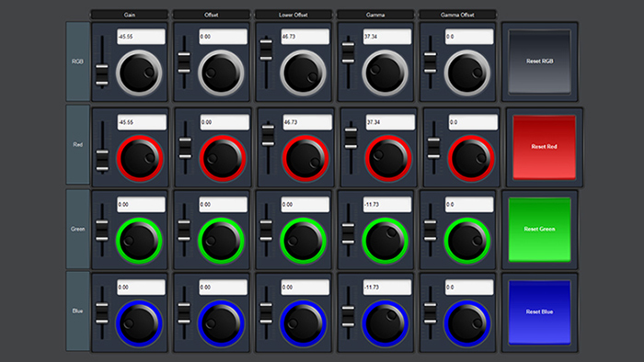Click the RGB Gamma Offset rotary knob
Screen dimensions: 644x362
coord(467,73)
